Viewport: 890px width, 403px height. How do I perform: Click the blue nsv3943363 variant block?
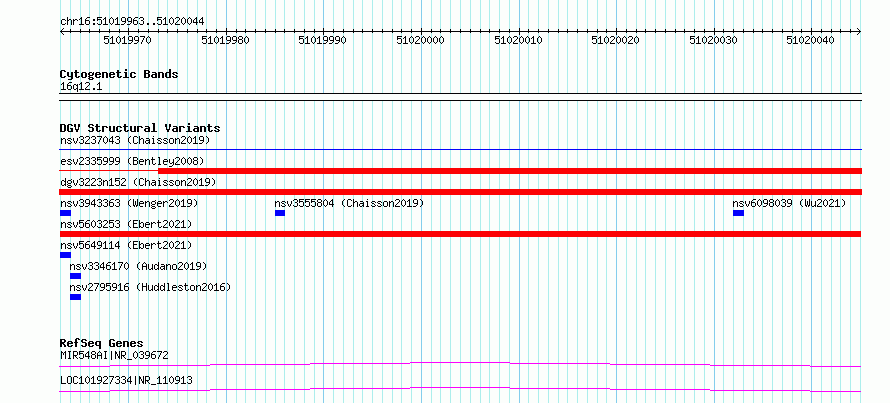(65, 213)
